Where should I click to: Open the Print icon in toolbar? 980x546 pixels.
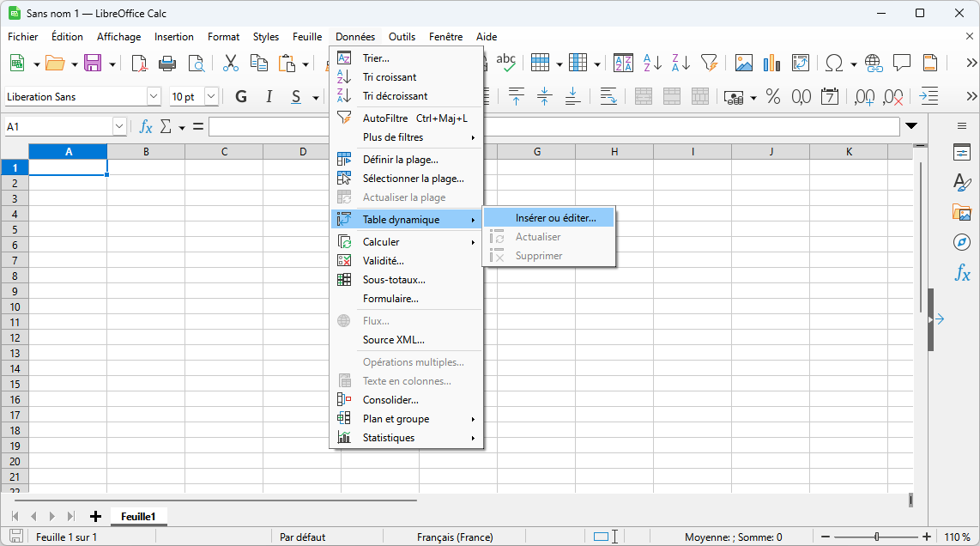(x=167, y=63)
